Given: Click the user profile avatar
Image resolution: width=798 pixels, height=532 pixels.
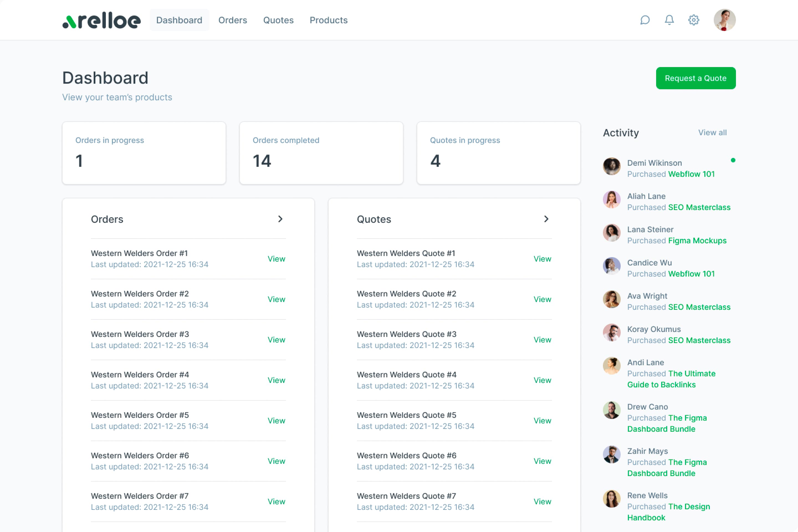Looking at the screenshot, I should (724, 20).
